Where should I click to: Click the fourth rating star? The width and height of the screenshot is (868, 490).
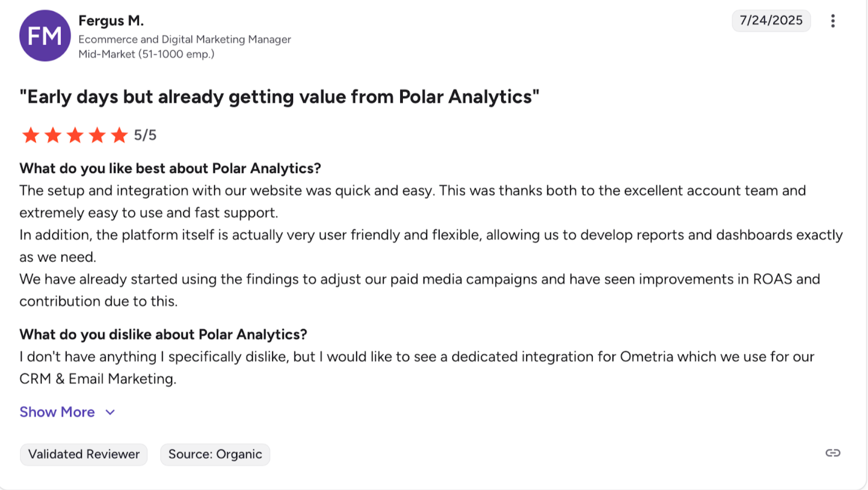tap(97, 135)
